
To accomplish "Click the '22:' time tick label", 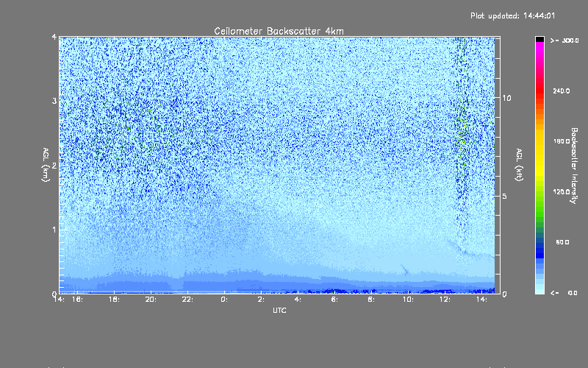I will pos(187,300).
